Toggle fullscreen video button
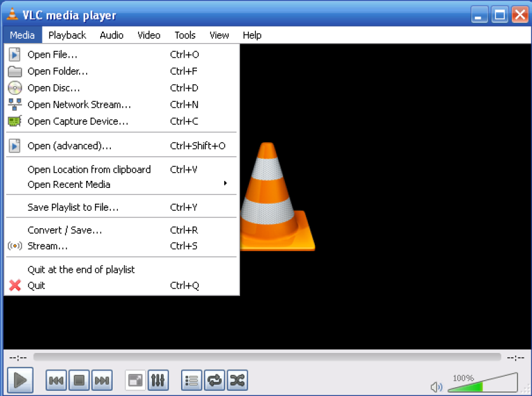Image resolution: width=532 pixels, height=396 pixels. (x=135, y=380)
